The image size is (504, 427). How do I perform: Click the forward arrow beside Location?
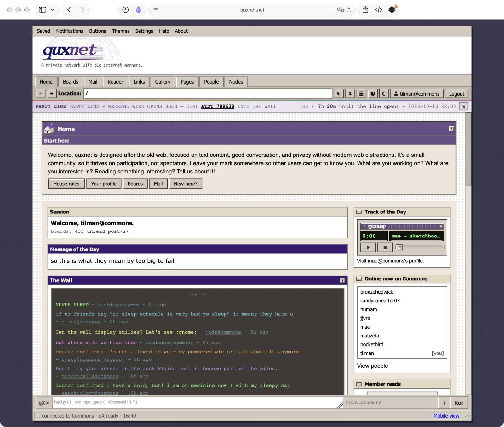pyautogui.click(x=51, y=94)
